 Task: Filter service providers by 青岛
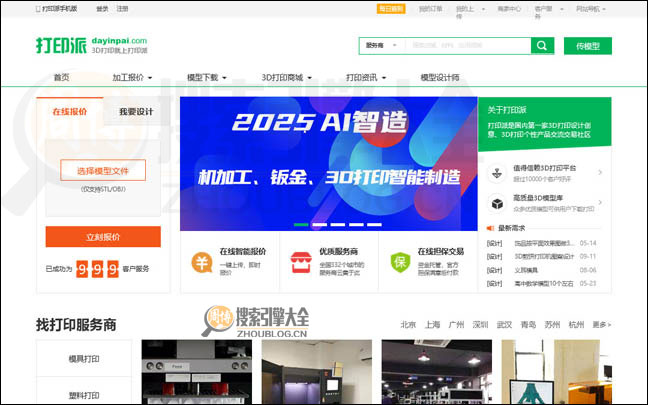click(528, 324)
